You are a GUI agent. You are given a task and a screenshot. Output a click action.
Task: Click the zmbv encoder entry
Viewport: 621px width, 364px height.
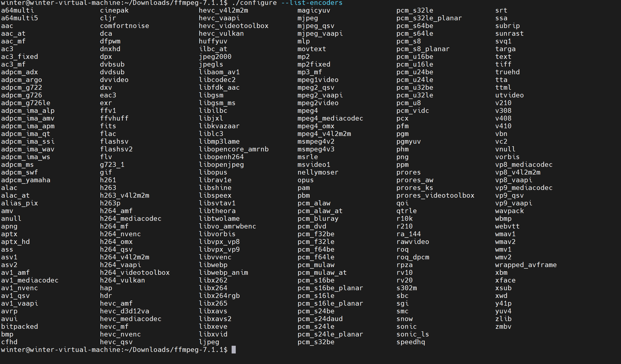point(503,326)
